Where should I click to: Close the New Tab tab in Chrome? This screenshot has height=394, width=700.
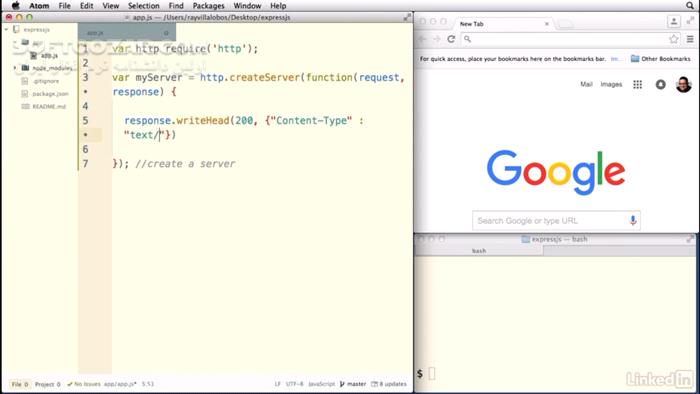click(547, 24)
